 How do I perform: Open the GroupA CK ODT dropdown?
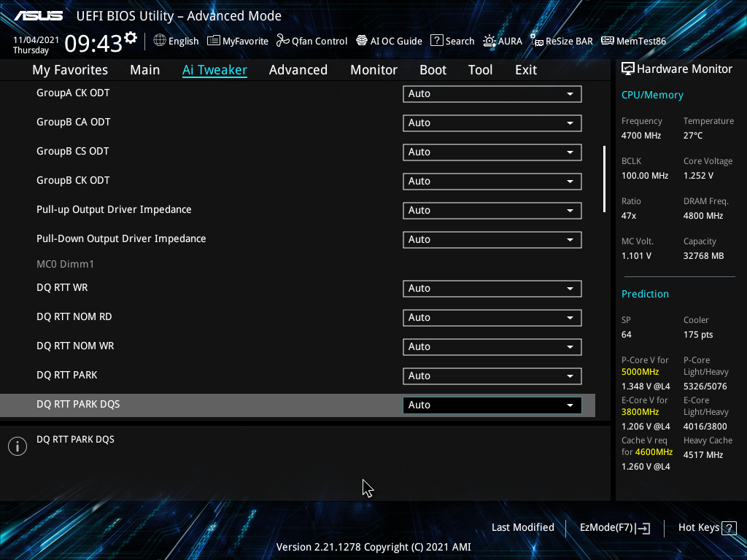492,94
